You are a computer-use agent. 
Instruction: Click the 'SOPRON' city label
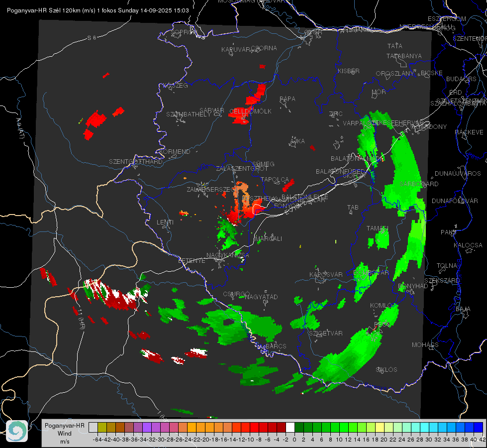184,32
